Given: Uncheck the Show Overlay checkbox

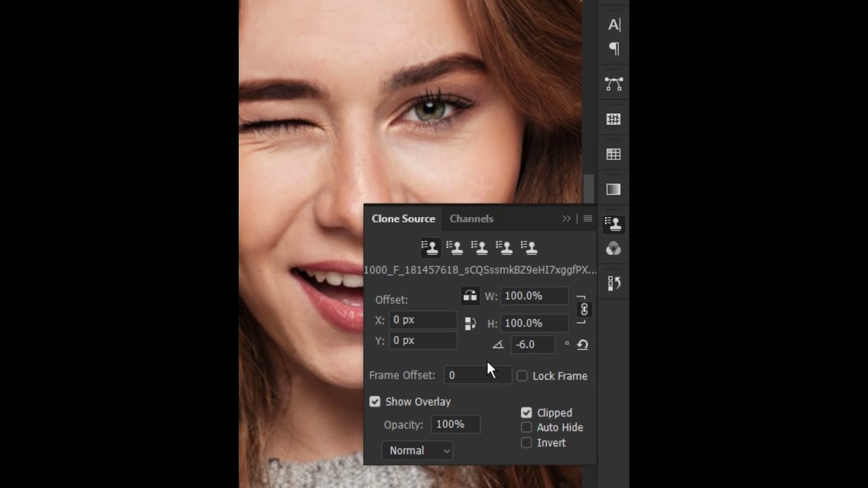Looking at the screenshot, I should pos(375,401).
